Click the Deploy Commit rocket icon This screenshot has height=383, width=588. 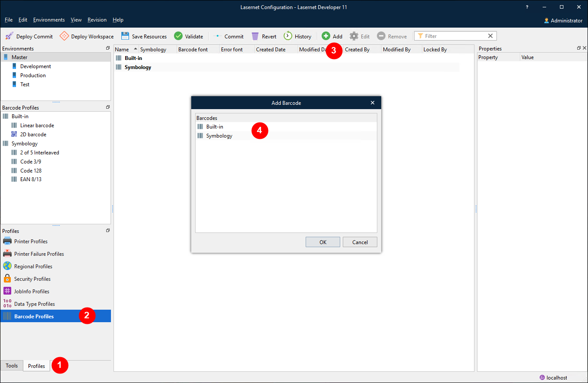click(9, 36)
